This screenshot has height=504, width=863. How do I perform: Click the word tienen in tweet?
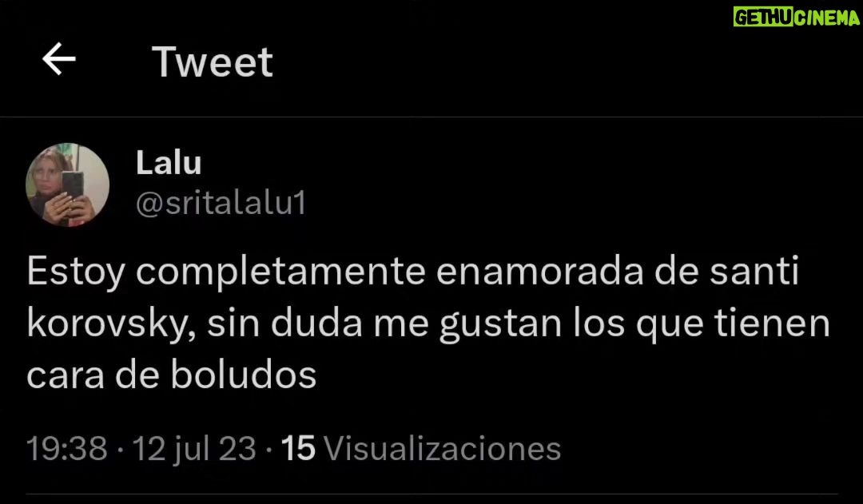(x=772, y=323)
